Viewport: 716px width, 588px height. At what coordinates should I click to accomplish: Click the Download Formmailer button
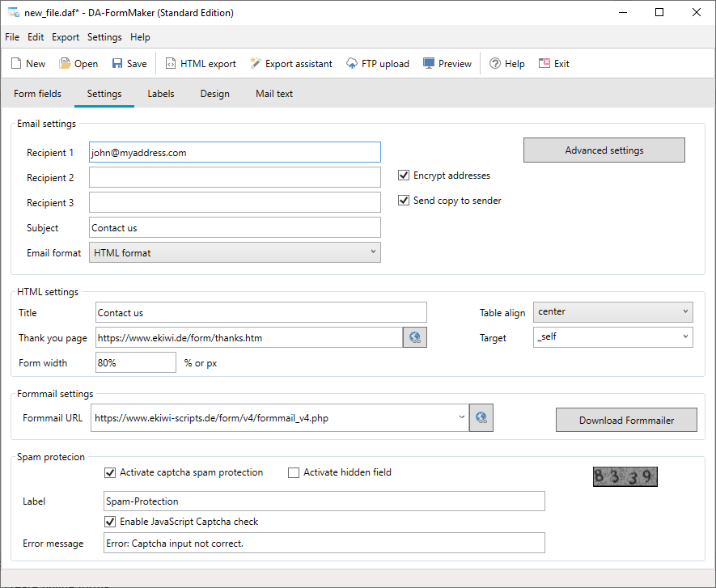[626, 420]
